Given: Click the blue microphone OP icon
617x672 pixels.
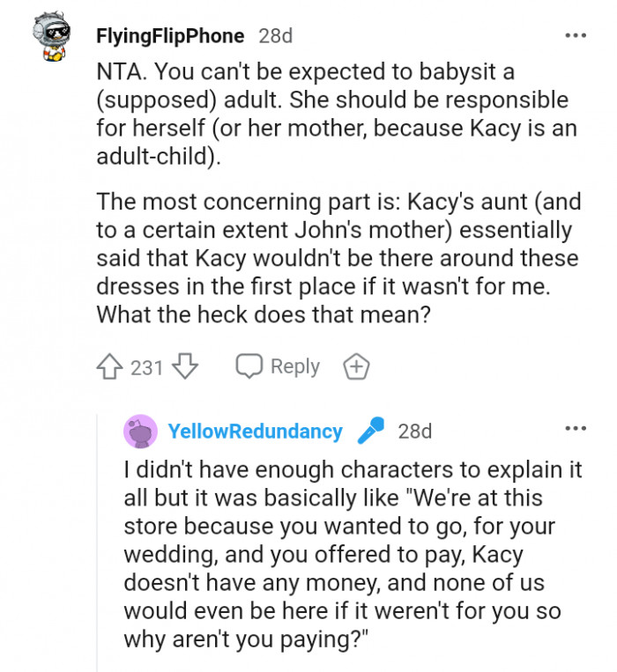Looking at the screenshot, I should click(369, 432).
